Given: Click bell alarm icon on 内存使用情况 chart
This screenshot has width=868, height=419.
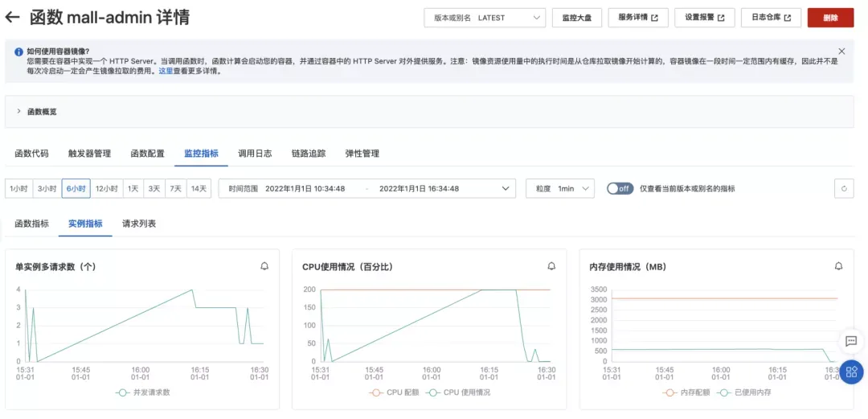Looking at the screenshot, I should tap(838, 266).
